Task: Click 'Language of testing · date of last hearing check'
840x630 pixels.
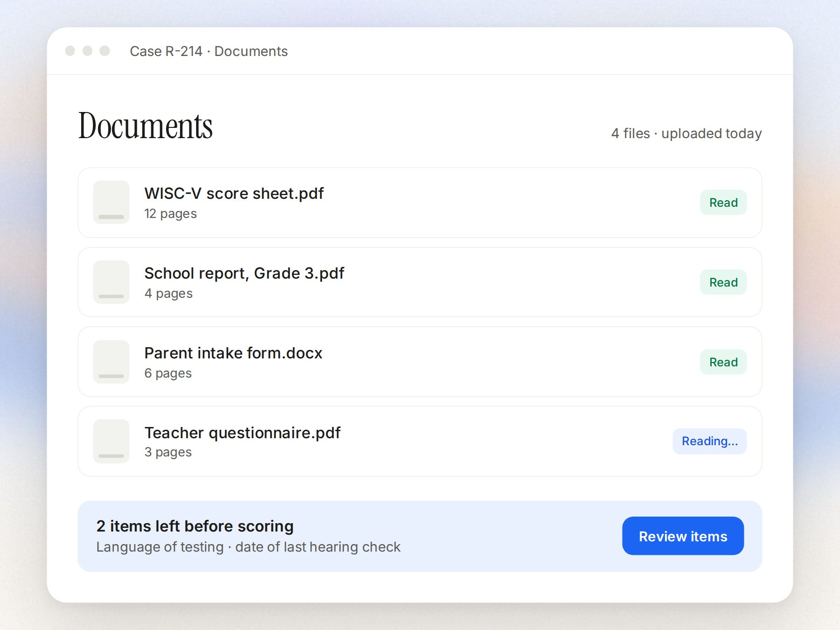Action: pyautogui.click(x=248, y=547)
